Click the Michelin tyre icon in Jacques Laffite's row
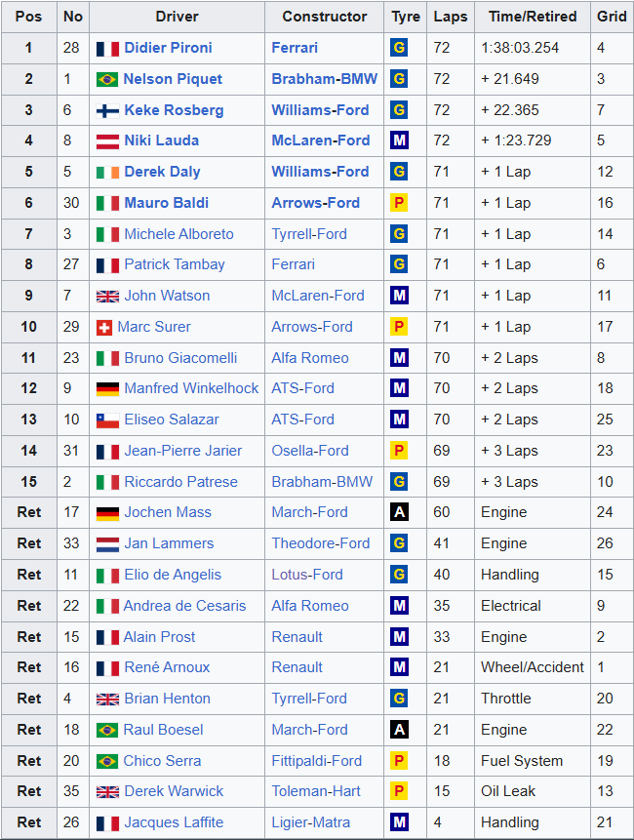This screenshot has height=840, width=634. (400, 821)
